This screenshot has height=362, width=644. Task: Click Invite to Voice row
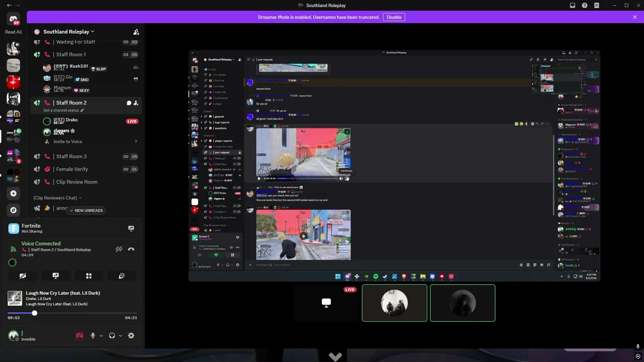tap(91, 142)
